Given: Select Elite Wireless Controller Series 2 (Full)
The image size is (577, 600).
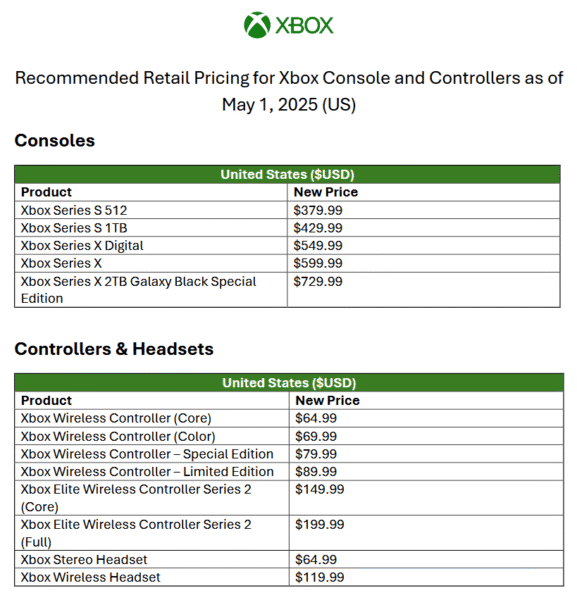Looking at the screenshot, I should click(136, 533).
